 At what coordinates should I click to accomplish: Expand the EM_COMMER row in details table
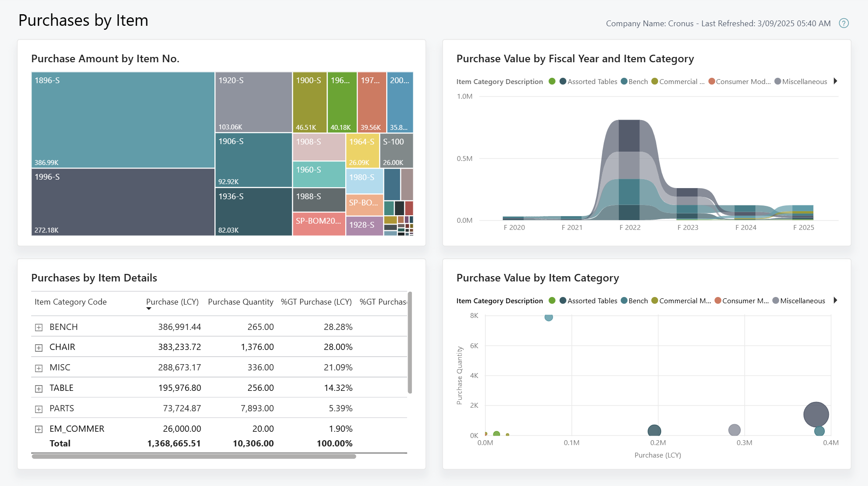[x=38, y=429]
